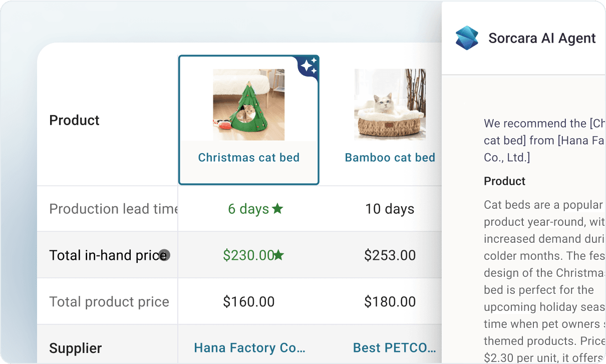The height and width of the screenshot is (364, 606).
Task: Click the AI sparkle badge on Christmas cat bed
Action: 309,66
